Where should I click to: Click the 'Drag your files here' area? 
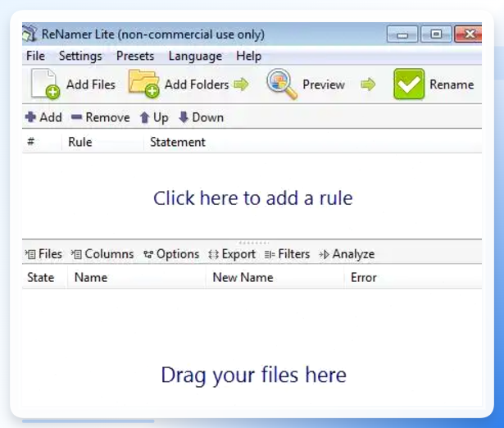[x=253, y=375]
